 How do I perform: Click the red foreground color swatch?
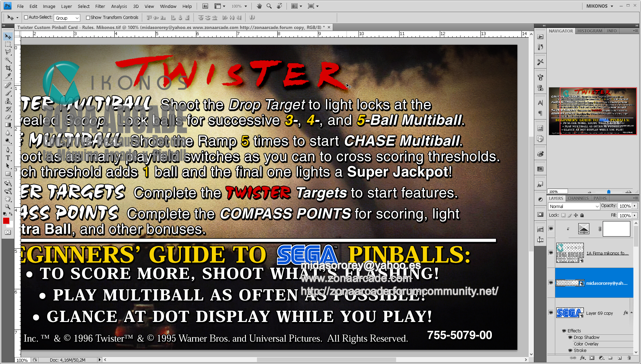[6, 221]
